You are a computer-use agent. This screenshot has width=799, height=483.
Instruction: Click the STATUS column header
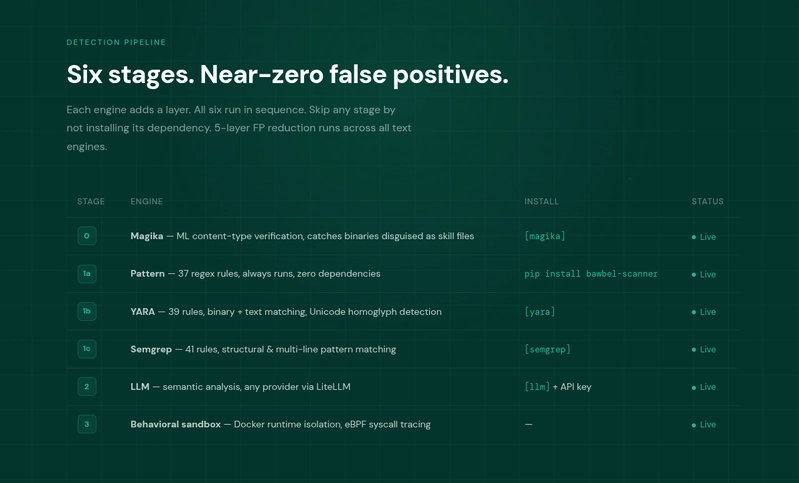click(x=707, y=201)
